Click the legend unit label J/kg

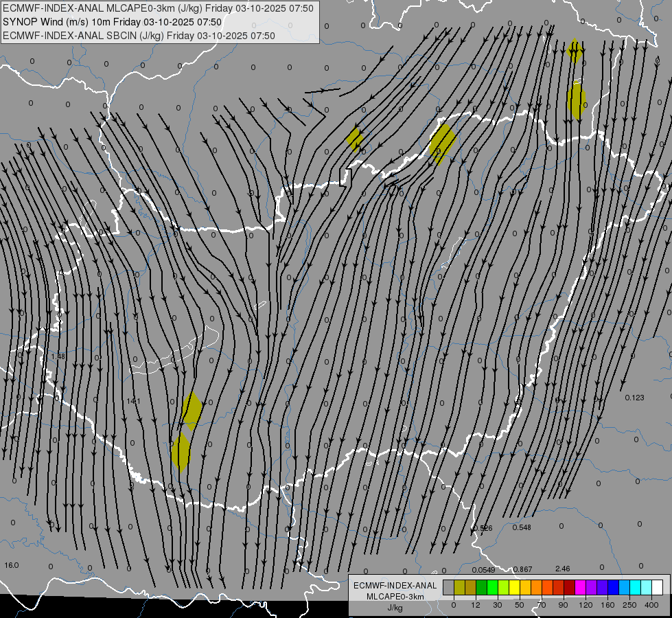pyautogui.click(x=395, y=608)
